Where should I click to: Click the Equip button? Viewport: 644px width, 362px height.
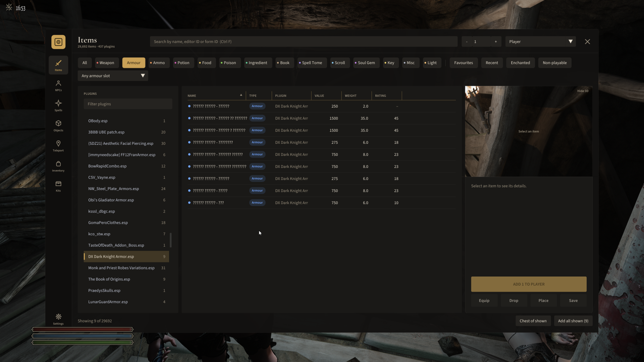pos(484,301)
